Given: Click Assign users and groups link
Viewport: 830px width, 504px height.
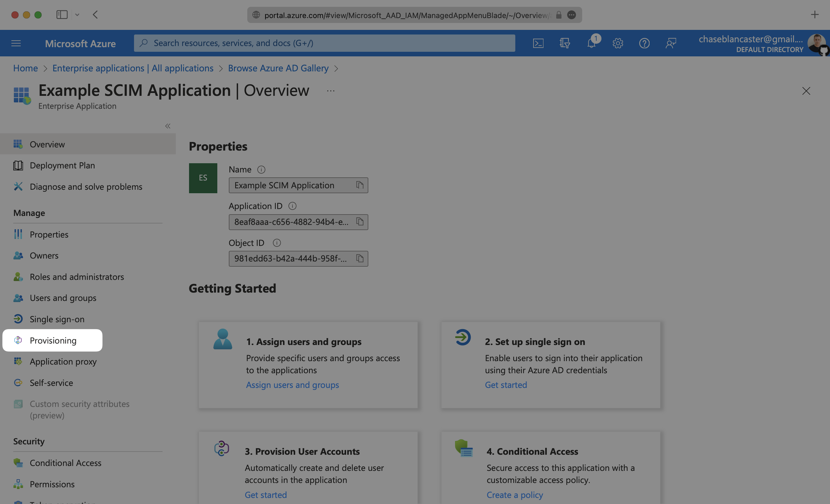Looking at the screenshot, I should (292, 385).
